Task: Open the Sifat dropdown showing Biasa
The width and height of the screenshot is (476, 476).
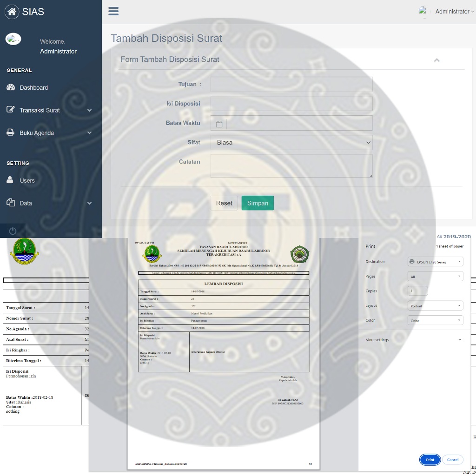Action: pos(291,142)
